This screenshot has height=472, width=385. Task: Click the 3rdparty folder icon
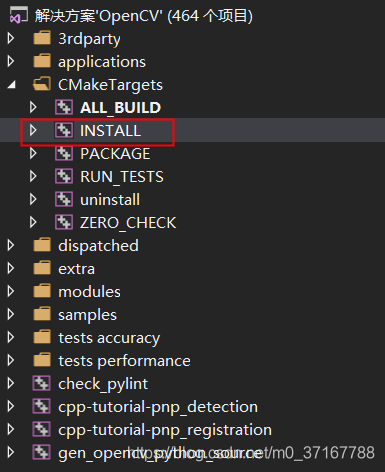coord(42,38)
